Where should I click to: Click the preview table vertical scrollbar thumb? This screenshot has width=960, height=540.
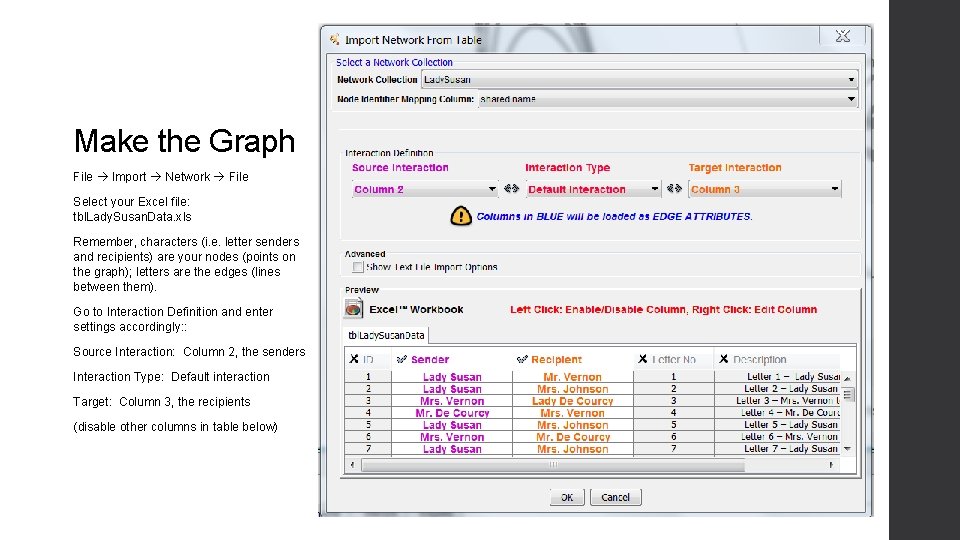click(x=847, y=394)
